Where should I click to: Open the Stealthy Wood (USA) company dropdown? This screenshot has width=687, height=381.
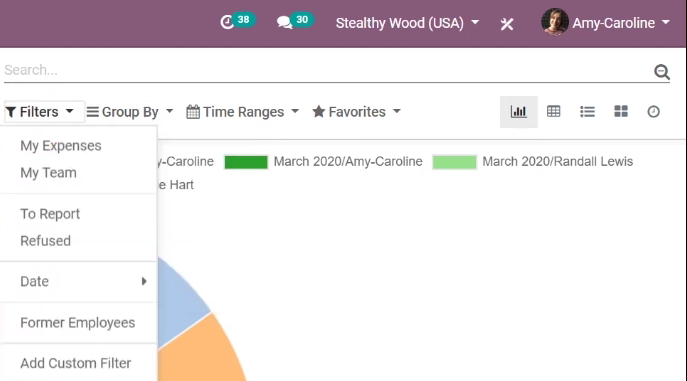[407, 23]
